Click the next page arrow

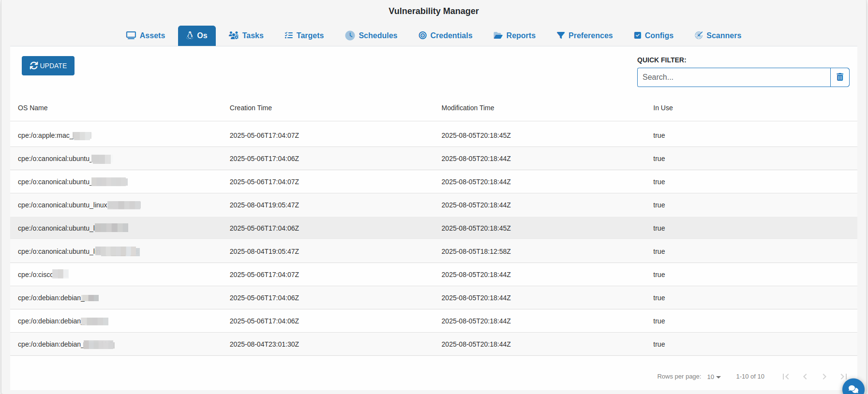(x=824, y=377)
